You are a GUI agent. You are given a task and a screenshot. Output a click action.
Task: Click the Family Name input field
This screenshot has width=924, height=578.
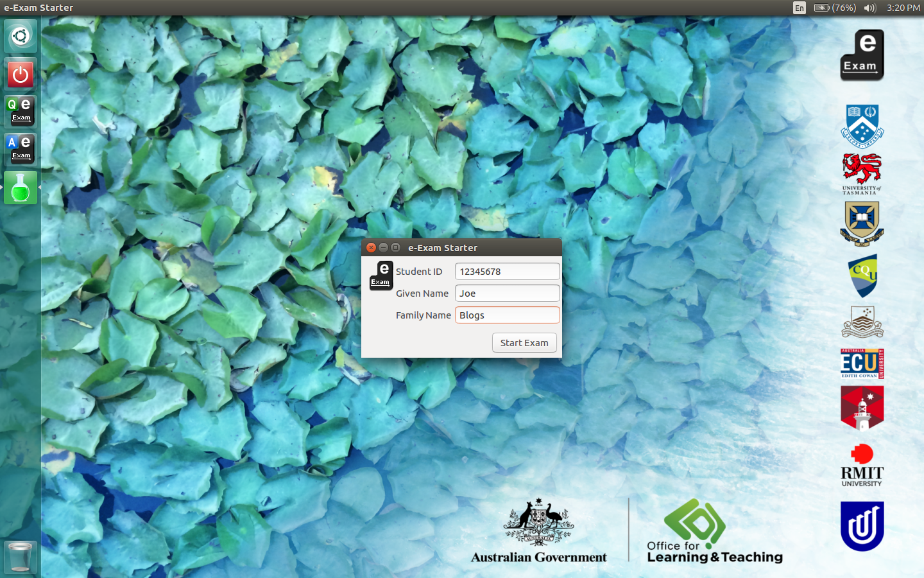point(507,315)
